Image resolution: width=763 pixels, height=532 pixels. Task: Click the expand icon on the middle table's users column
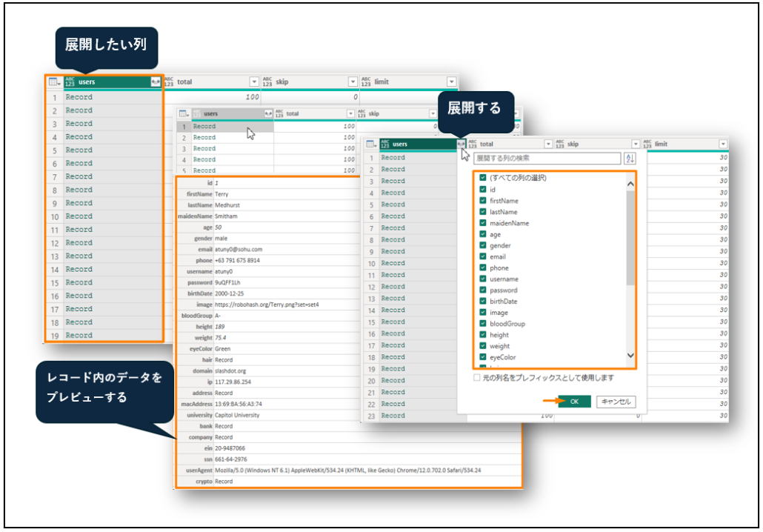tap(268, 113)
